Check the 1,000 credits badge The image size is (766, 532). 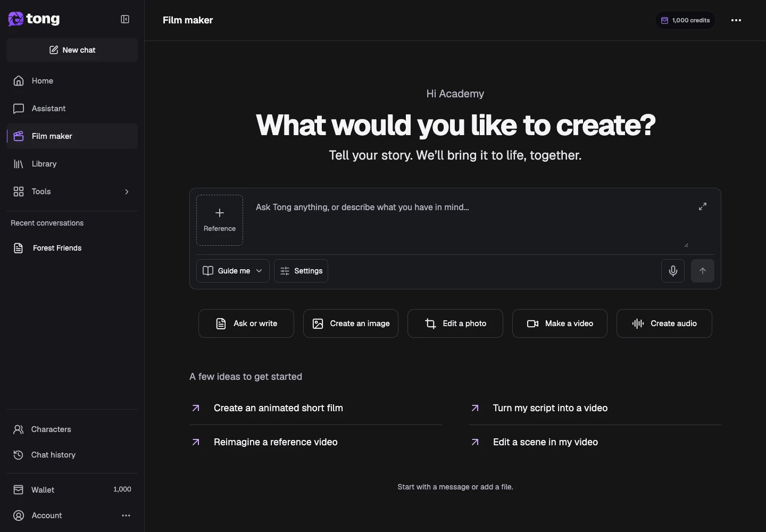pos(685,20)
